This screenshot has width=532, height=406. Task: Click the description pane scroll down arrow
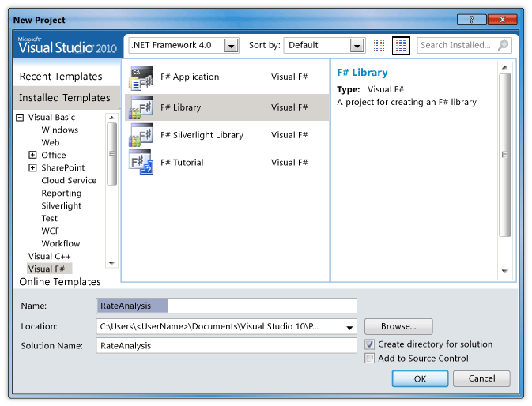[505, 271]
